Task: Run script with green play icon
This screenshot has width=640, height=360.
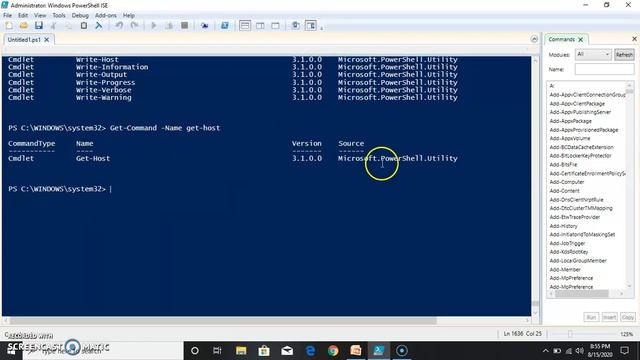Action: (x=154, y=26)
